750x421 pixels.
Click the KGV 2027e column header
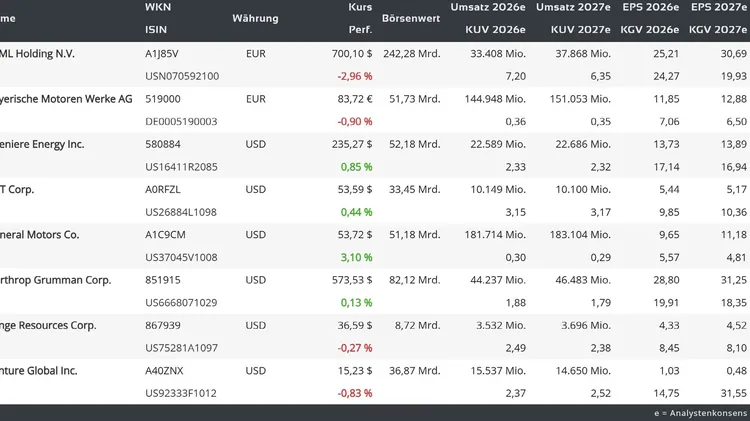pyautogui.click(x=718, y=30)
